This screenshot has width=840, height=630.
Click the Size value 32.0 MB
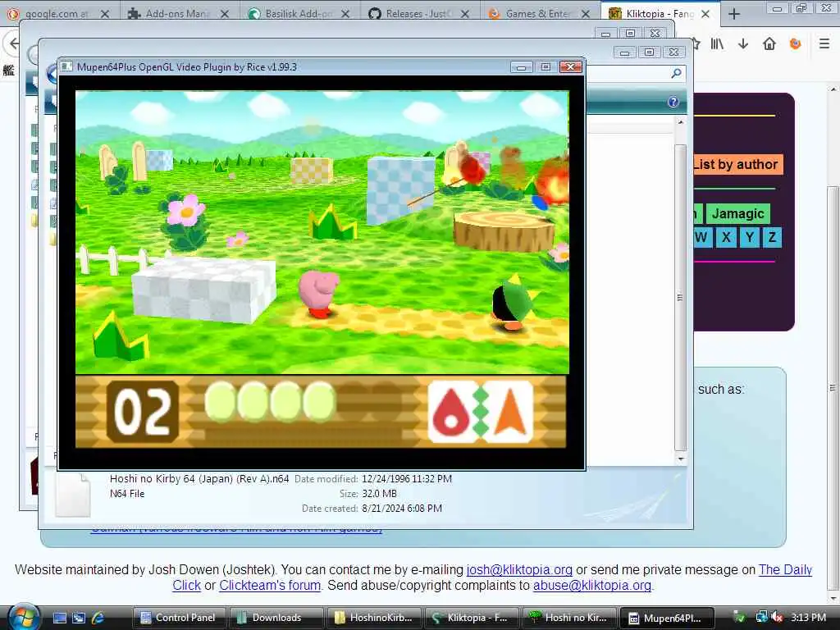(379, 493)
